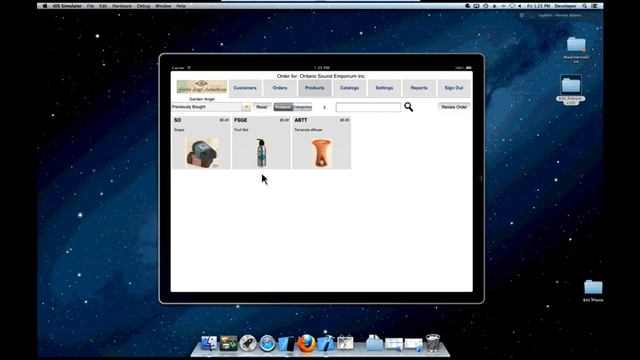The width and height of the screenshot is (640, 360).
Task: Click the Garden Angel company logo
Action: (x=202, y=87)
